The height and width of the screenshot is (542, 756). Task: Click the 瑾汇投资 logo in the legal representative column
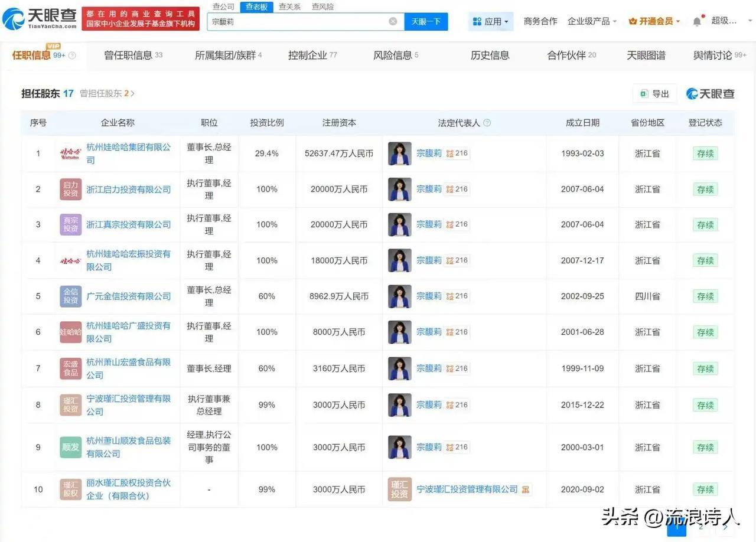(x=400, y=489)
